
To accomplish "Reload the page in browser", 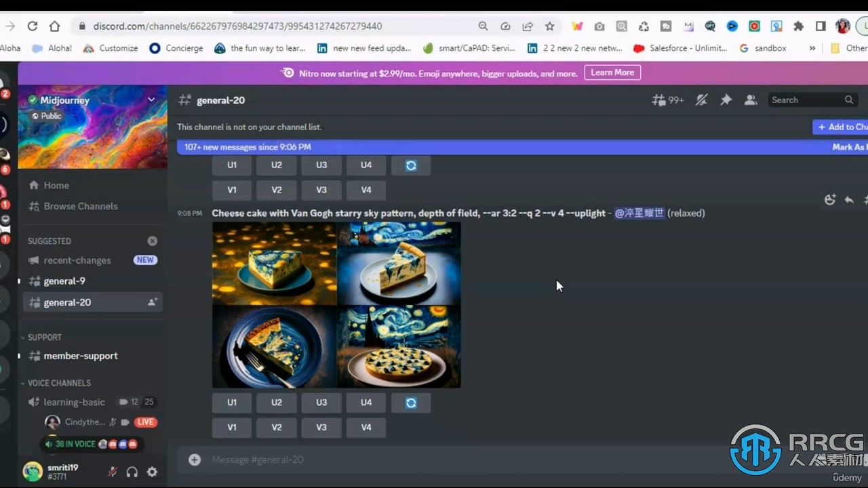I will [x=32, y=26].
